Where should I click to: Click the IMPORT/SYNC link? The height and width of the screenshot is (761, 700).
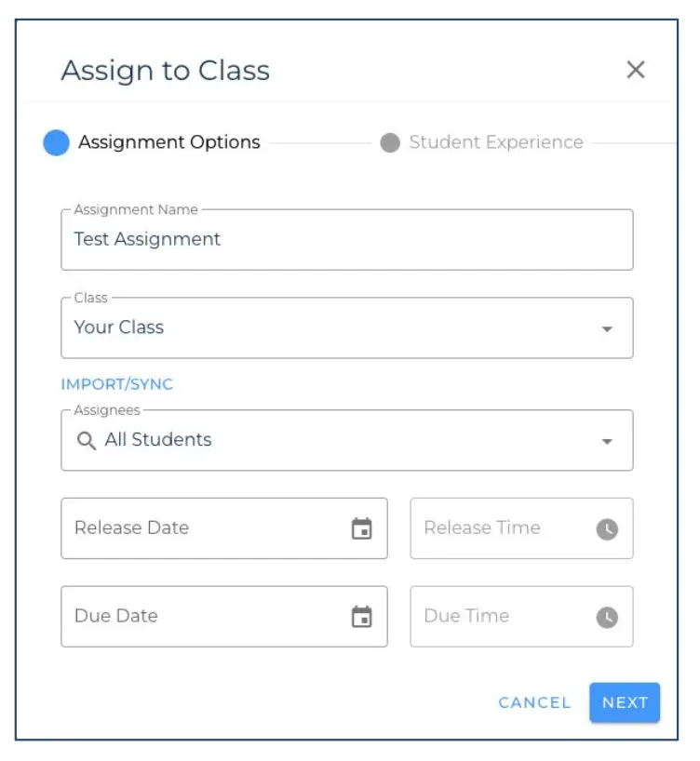pyautogui.click(x=116, y=382)
